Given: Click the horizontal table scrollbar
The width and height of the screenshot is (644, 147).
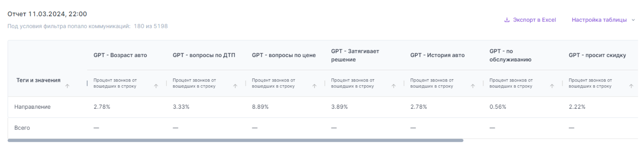Looking at the screenshot, I should [x=235, y=140].
